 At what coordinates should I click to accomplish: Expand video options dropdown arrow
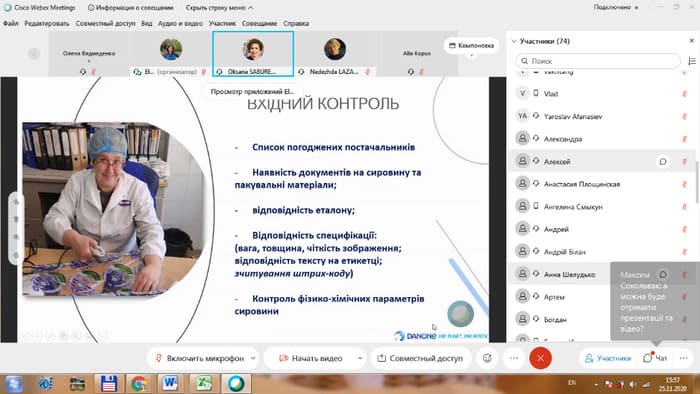point(360,358)
